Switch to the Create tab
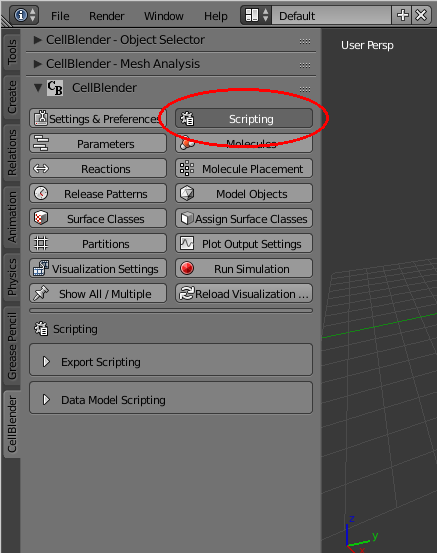Screen dimensions: 437x553 pyautogui.click(x=12, y=97)
